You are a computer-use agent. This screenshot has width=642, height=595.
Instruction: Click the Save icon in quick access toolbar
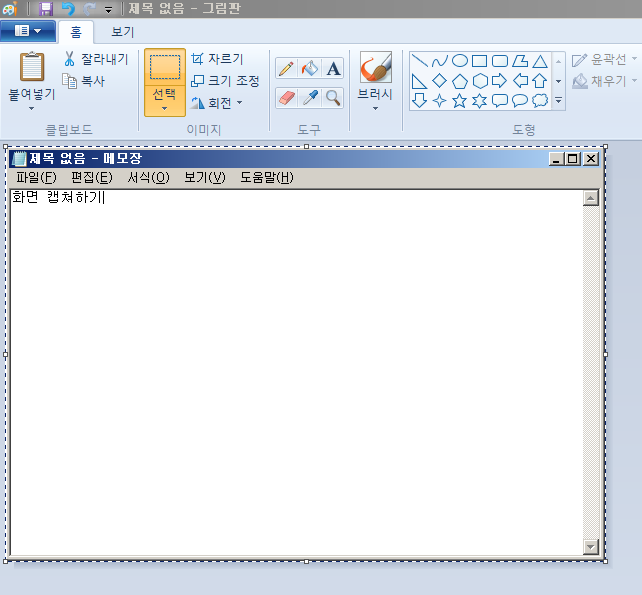pos(46,8)
